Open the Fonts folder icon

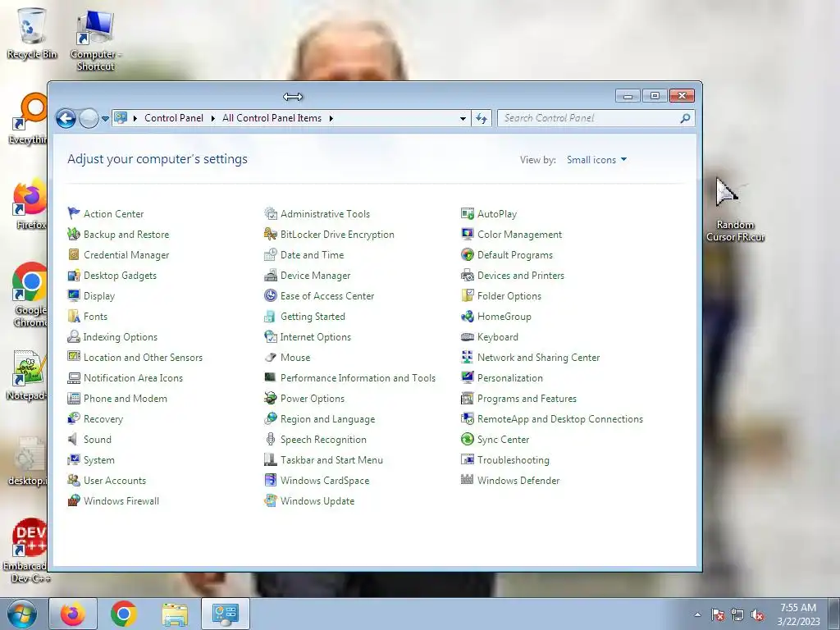click(74, 316)
